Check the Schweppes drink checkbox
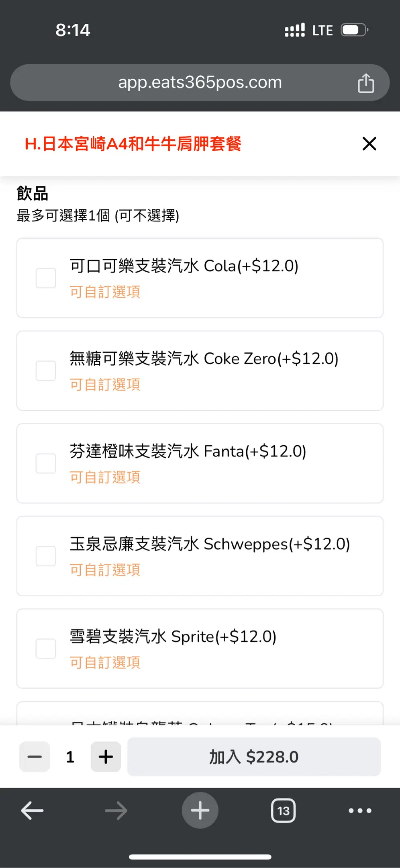This screenshot has height=868, width=400. click(46, 556)
